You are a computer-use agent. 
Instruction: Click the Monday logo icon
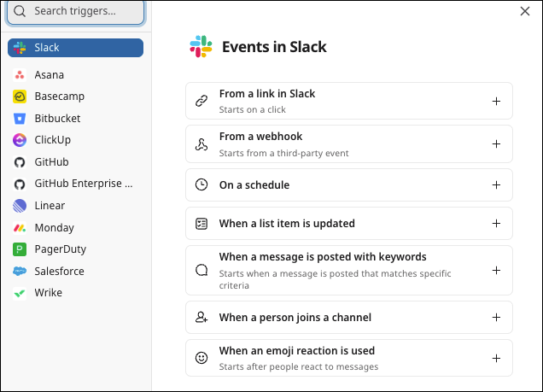(x=20, y=228)
